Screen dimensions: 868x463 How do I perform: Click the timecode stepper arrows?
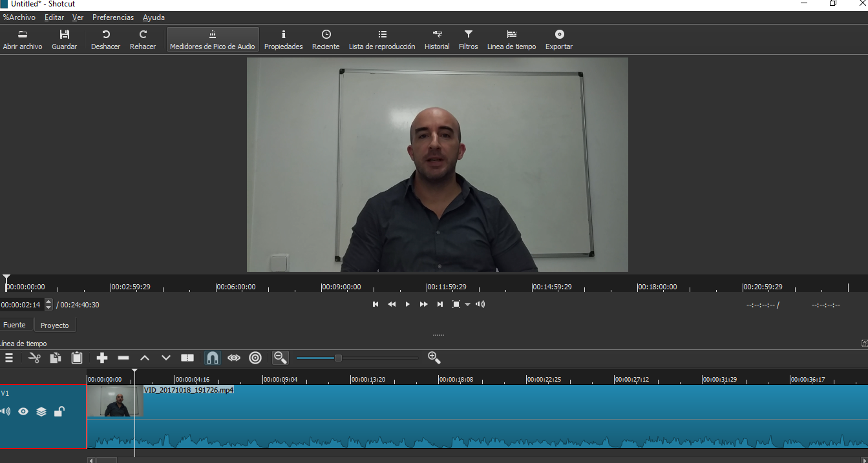pyautogui.click(x=48, y=305)
